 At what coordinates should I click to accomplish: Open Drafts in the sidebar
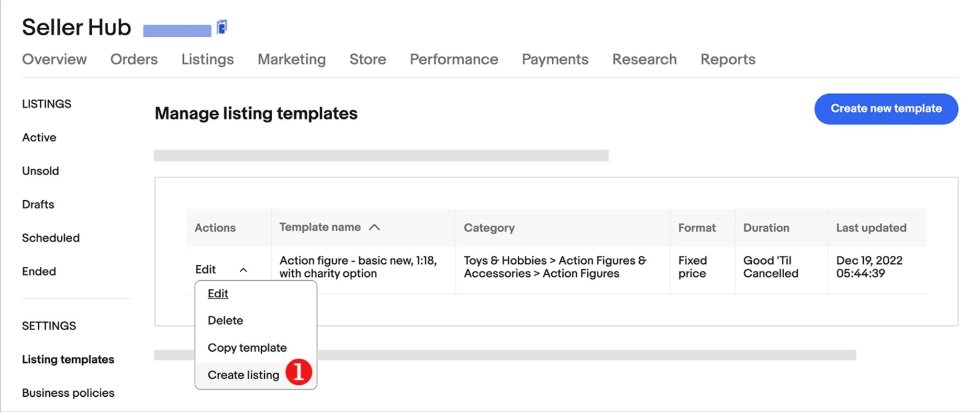click(x=38, y=205)
